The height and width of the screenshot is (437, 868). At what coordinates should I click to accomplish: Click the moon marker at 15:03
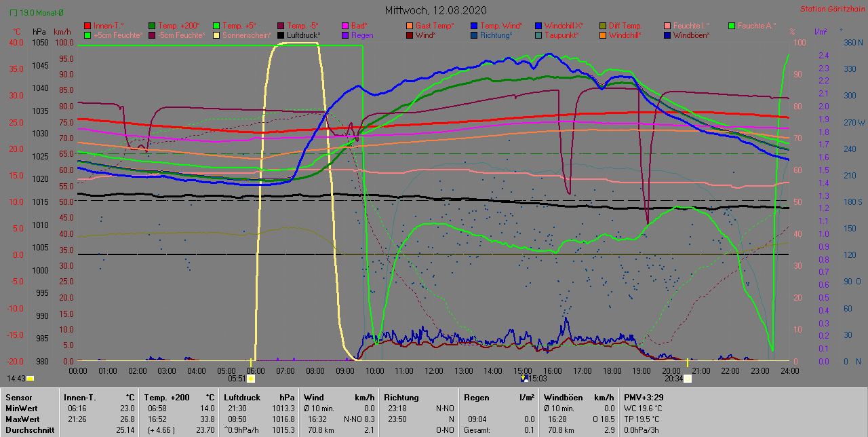coord(524,379)
